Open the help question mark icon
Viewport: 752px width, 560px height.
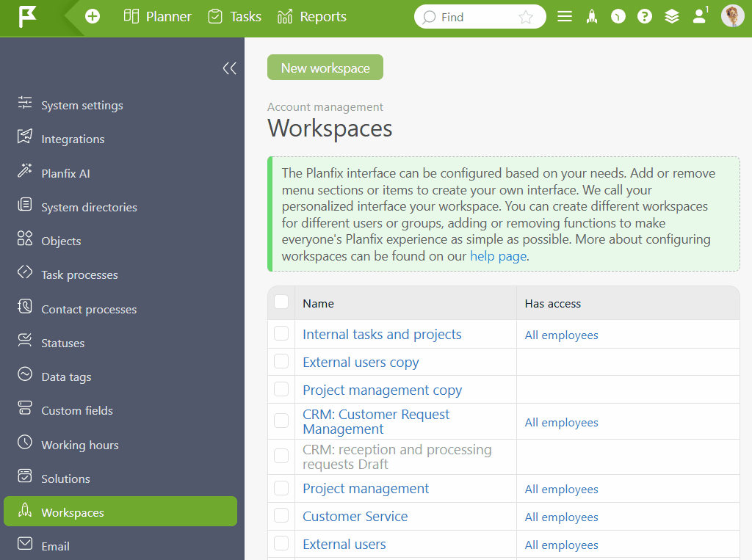tap(645, 17)
